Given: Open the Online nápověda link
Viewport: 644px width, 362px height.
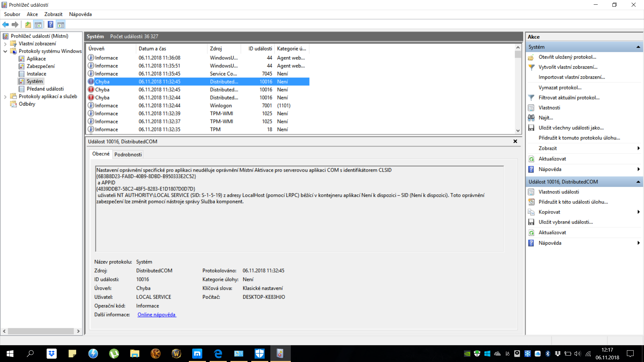Looking at the screenshot, I should (x=156, y=314).
